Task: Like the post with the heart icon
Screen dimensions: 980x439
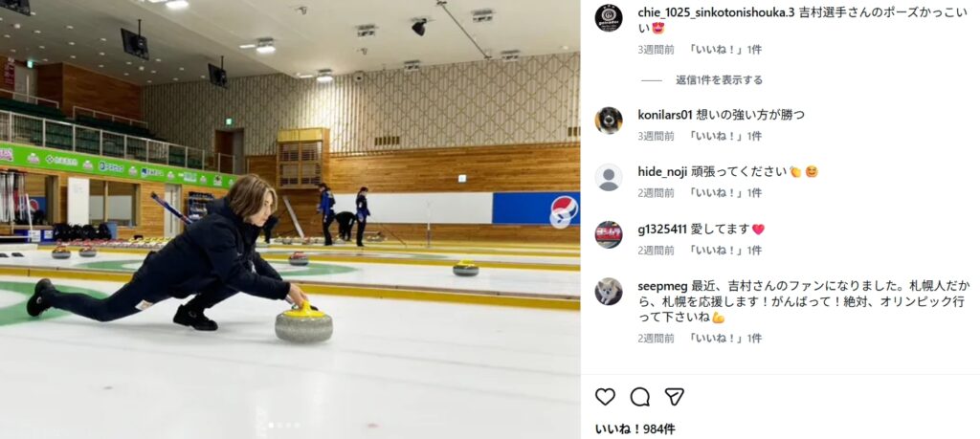Action: [605, 397]
